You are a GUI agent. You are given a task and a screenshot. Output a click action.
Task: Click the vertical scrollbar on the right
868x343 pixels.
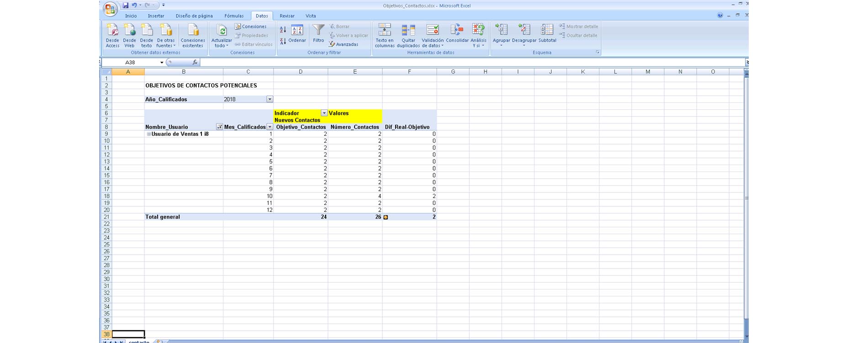(x=746, y=198)
